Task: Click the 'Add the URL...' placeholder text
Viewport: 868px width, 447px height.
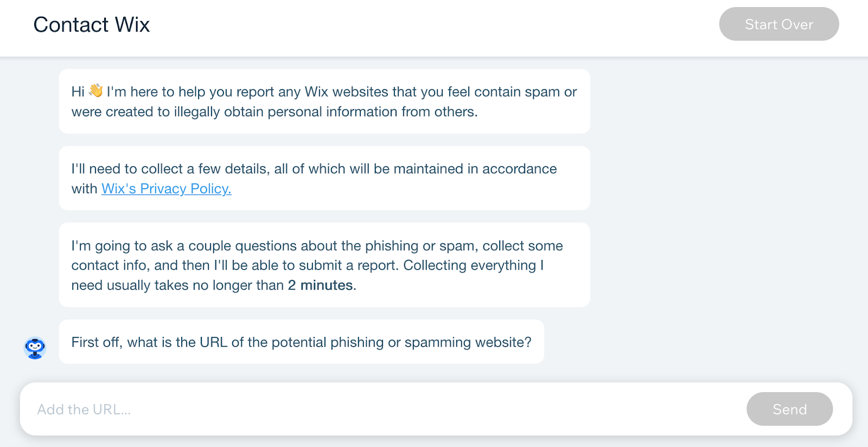Action: 84,410
